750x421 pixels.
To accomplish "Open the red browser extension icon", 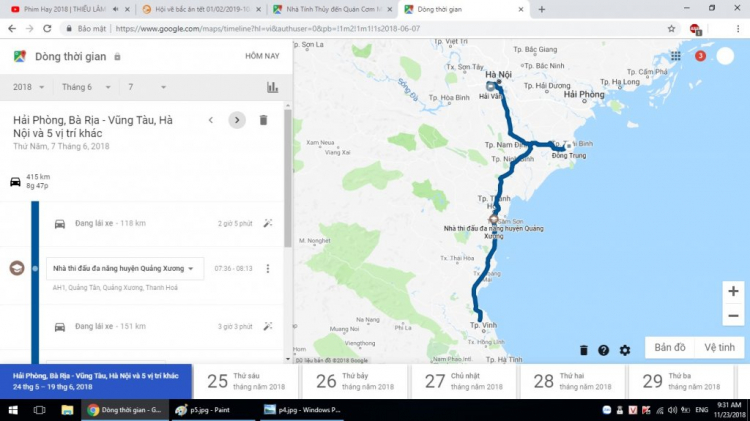I will pyautogui.click(x=695, y=29).
